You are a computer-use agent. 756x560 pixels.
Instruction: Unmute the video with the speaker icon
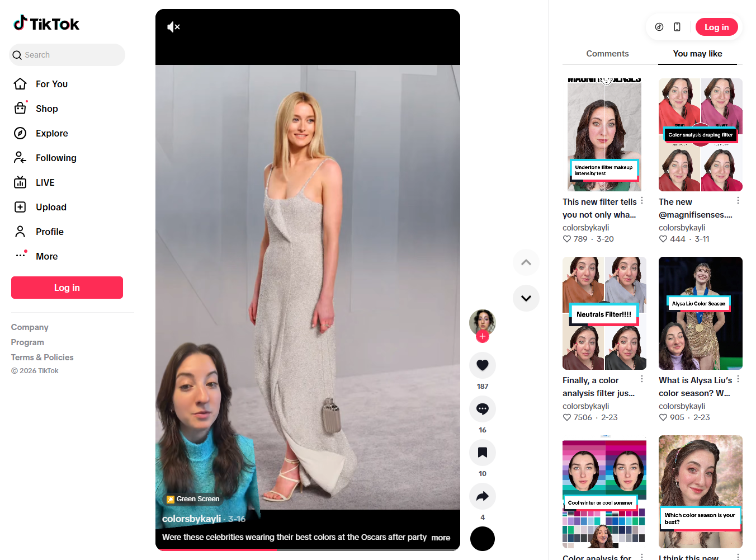[x=173, y=27]
